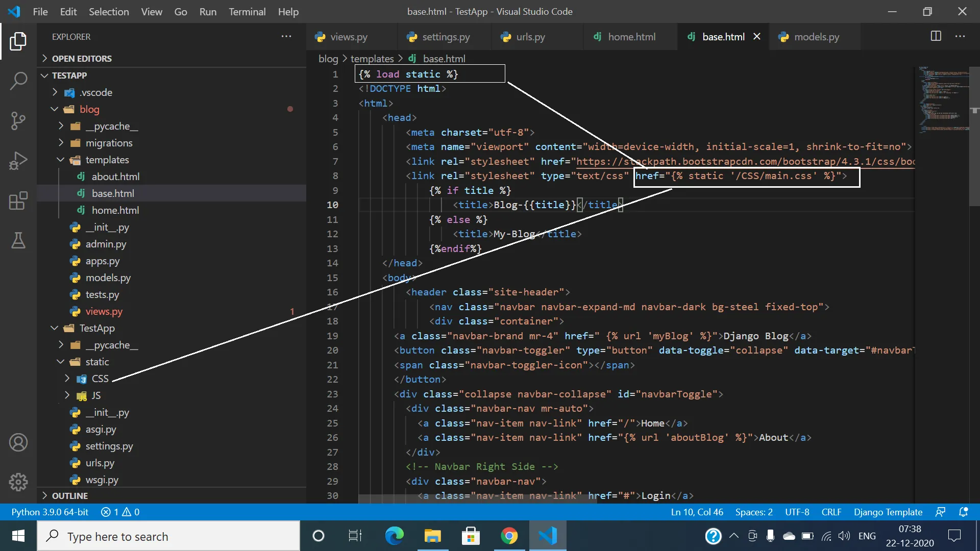Open the Search view in activity bar

pyautogui.click(x=18, y=81)
